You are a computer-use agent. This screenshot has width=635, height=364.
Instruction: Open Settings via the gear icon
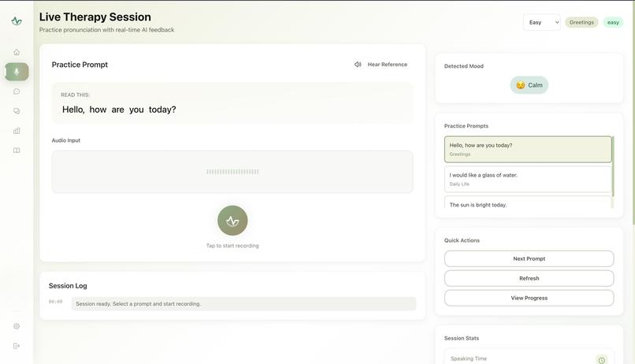[17, 326]
